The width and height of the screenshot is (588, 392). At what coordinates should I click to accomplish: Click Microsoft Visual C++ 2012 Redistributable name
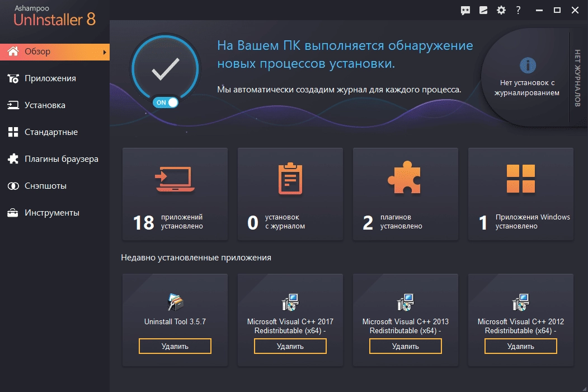click(x=520, y=326)
